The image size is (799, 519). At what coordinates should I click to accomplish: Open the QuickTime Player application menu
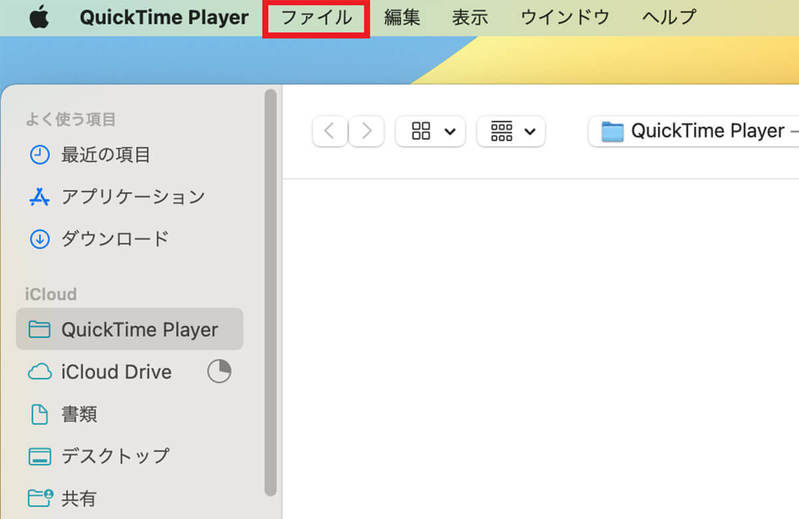tap(164, 17)
